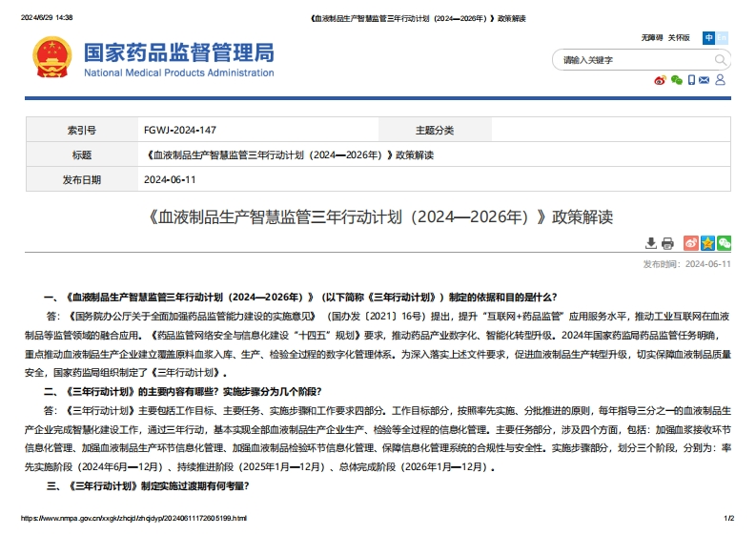
Task: Open the user account icon
Action: 721,80
